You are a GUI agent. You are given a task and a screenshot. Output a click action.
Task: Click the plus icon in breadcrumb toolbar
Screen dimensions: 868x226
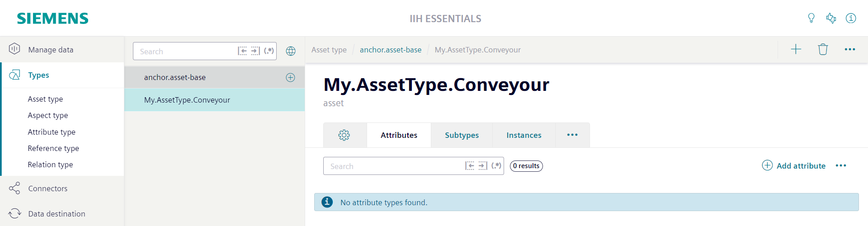[x=796, y=49]
